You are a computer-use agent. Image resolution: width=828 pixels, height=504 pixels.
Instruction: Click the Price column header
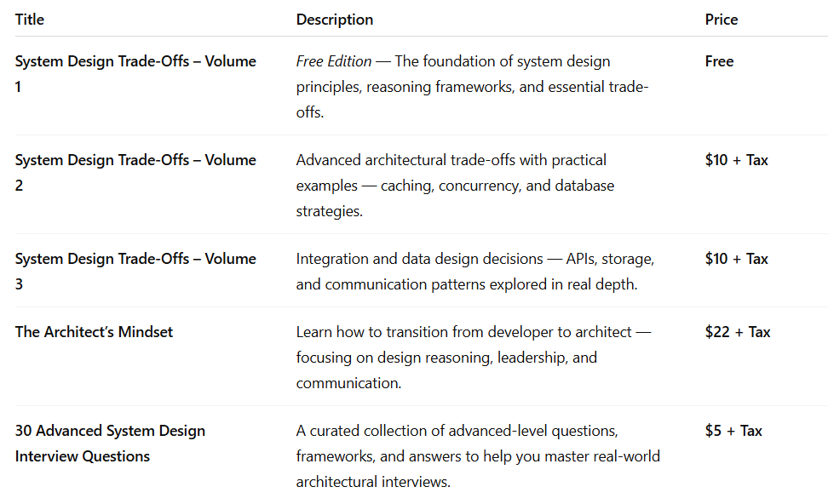pos(722,19)
